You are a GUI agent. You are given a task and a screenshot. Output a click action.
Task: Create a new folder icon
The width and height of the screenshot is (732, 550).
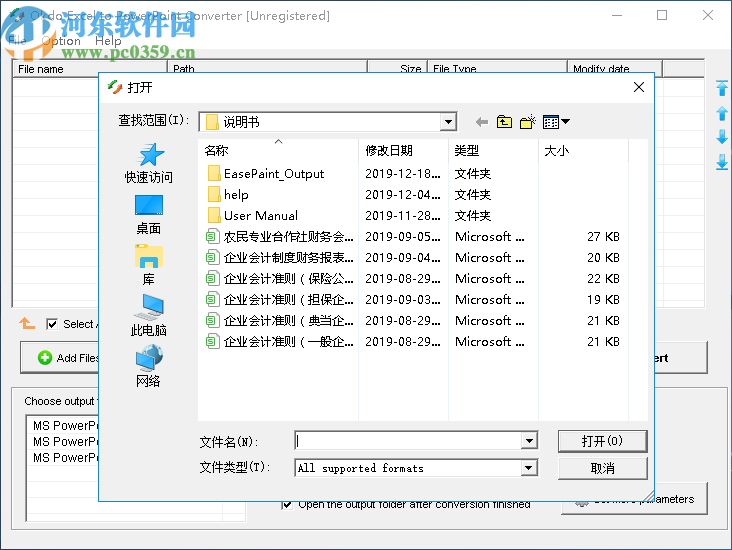(x=528, y=122)
